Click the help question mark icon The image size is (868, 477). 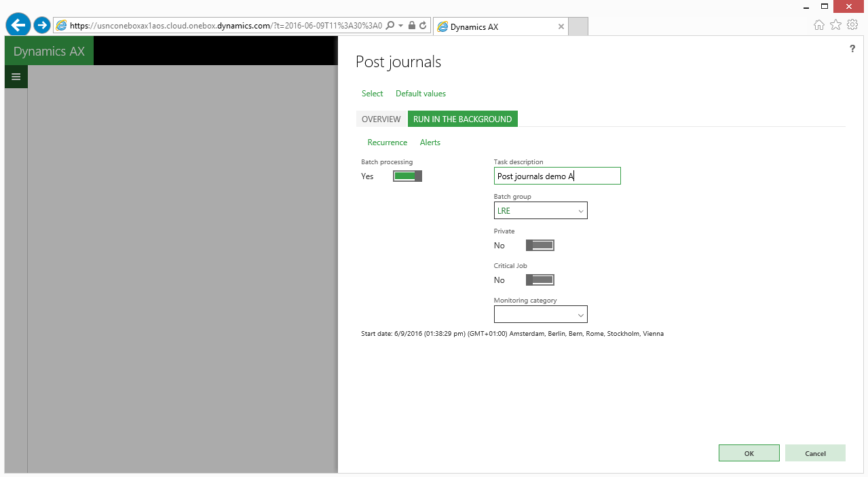[x=852, y=49]
